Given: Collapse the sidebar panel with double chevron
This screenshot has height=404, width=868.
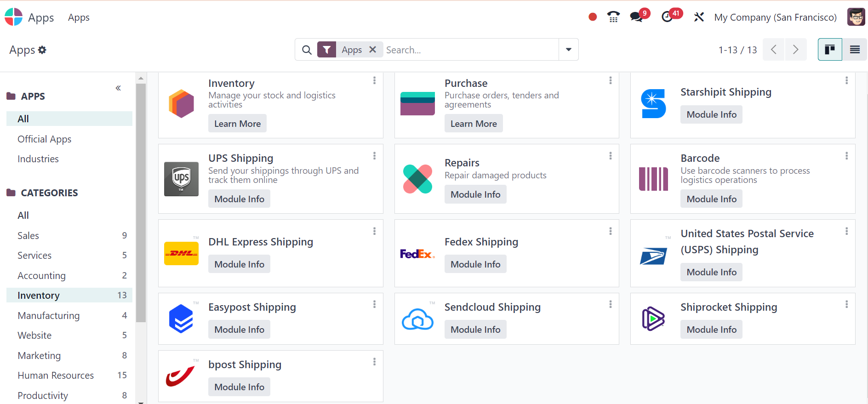Looking at the screenshot, I should [118, 88].
